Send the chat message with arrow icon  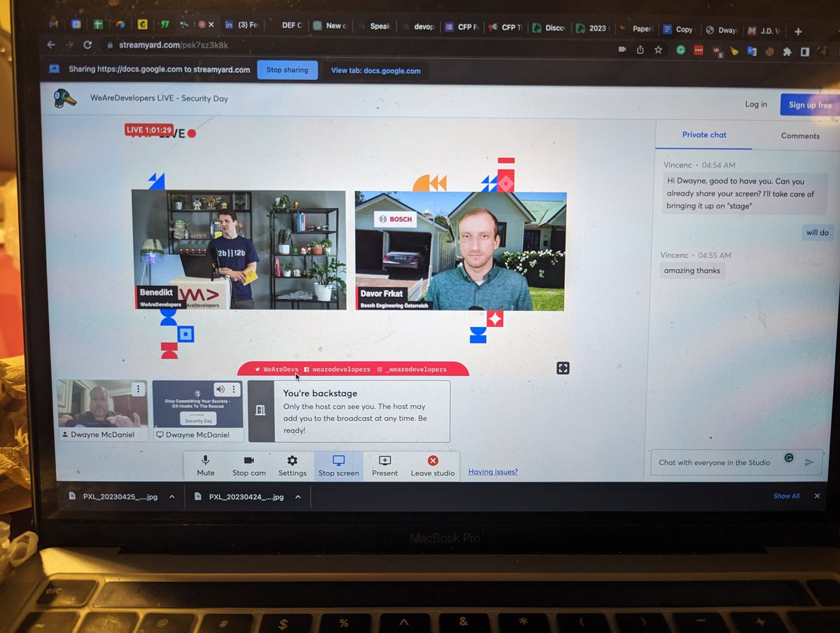click(x=810, y=461)
